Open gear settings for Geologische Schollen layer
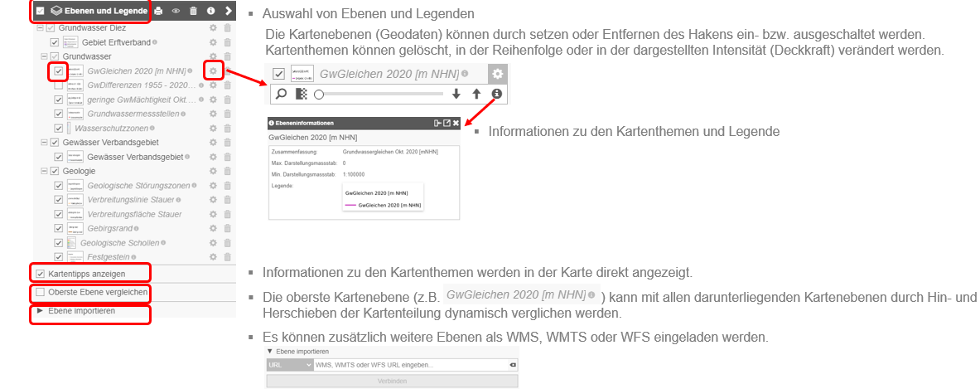The width and height of the screenshot is (980, 389). tap(213, 243)
